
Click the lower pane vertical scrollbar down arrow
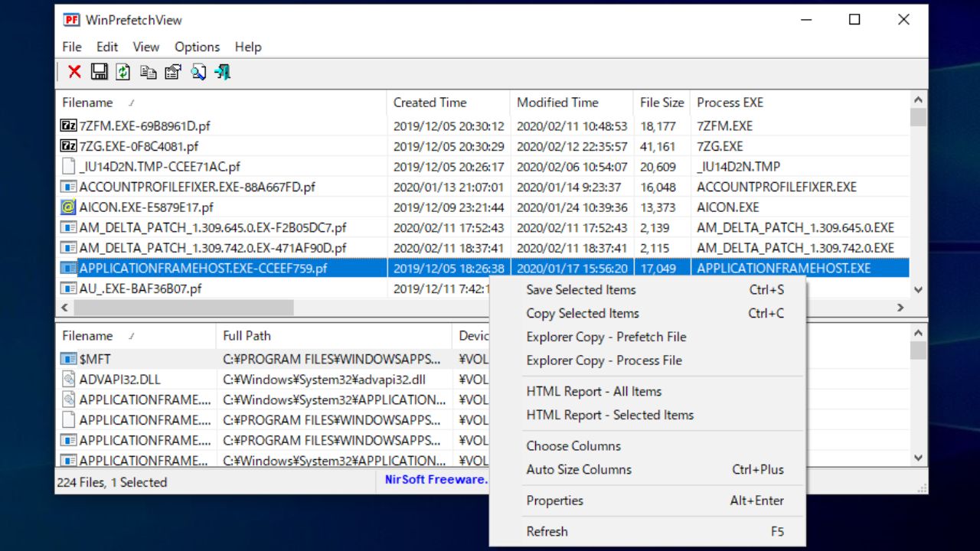pos(919,458)
